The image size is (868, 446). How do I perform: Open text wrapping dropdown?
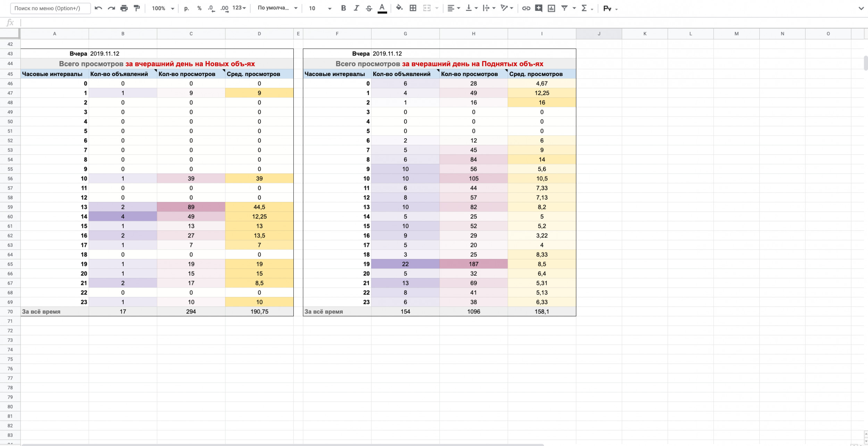tap(489, 8)
